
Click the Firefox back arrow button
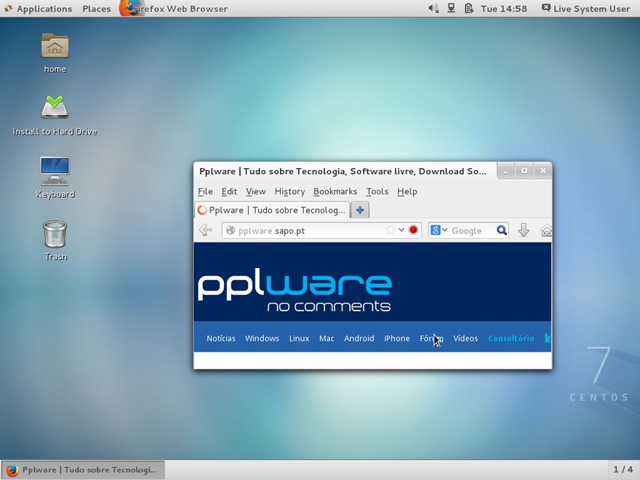pos(206,230)
